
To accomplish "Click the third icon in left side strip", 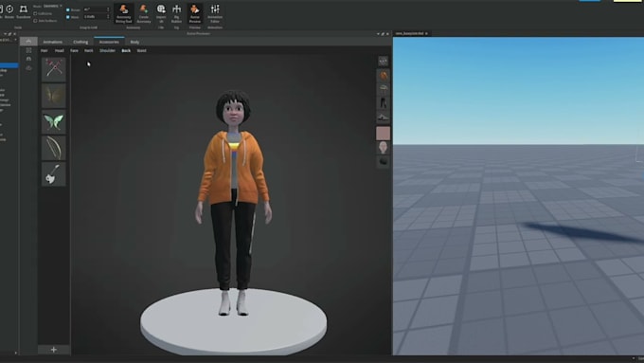I will [x=28, y=68].
